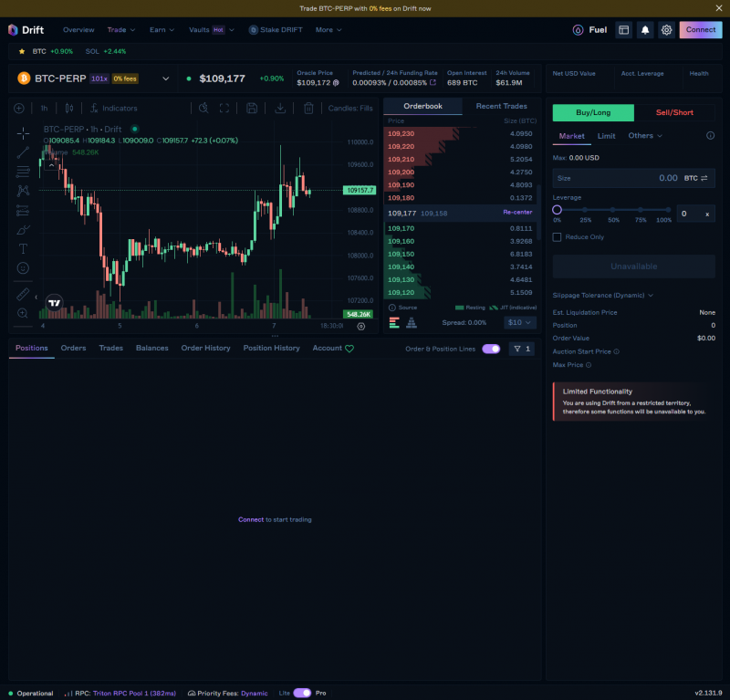Star BTC in favorites bar
730x700 pixels.
[x=22, y=51]
